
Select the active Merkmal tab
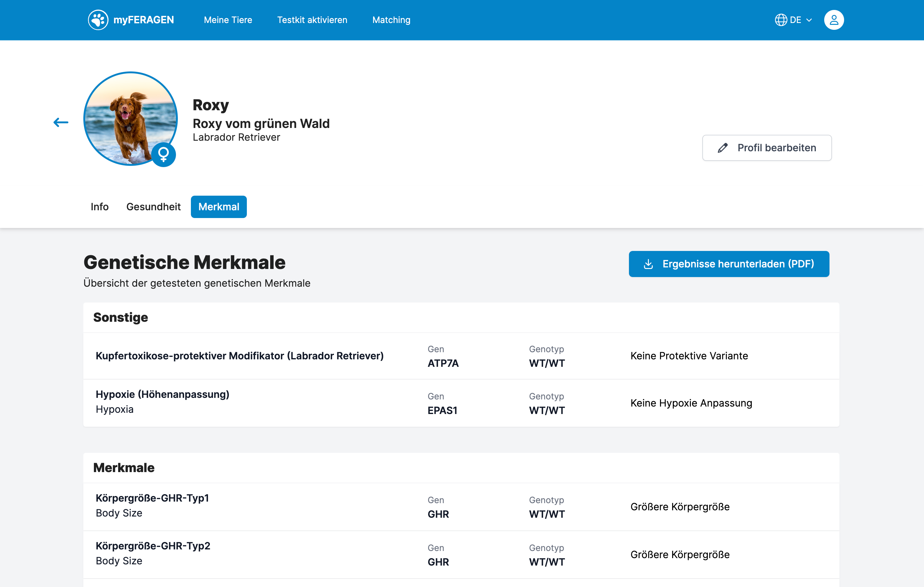click(x=219, y=207)
